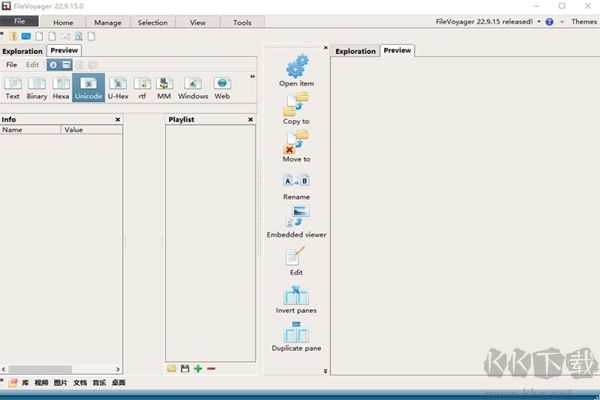Select the Hexa viewer mode
The width and height of the screenshot is (600, 400).
pyautogui.click(x=61, y=88)
